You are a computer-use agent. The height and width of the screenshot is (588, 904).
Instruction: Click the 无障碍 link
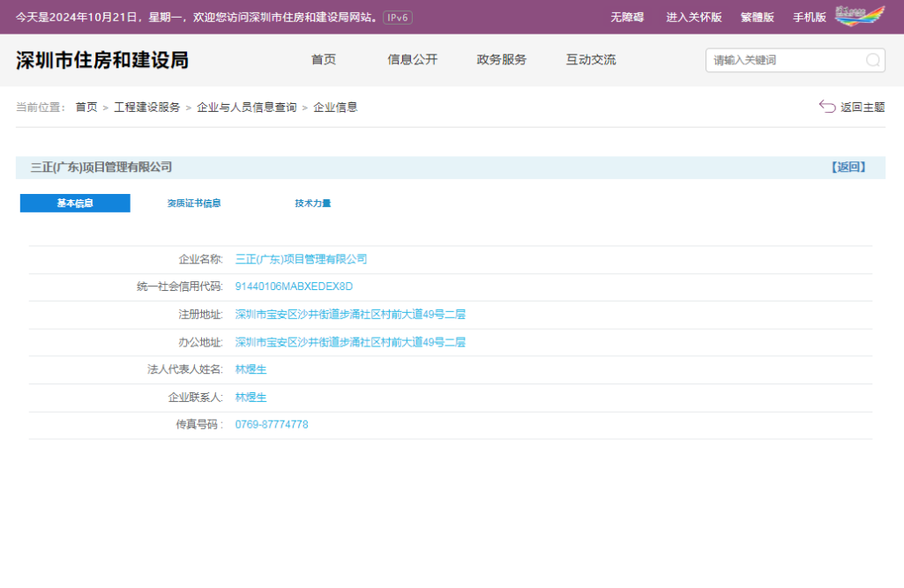tap(627, 18)
